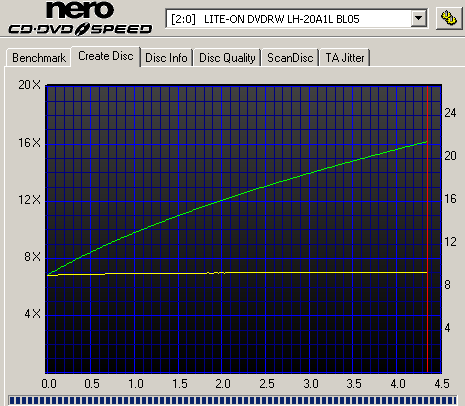465x406 pixels.
Task: Click the 16X label on left axis
Action: tap(29, 143)
